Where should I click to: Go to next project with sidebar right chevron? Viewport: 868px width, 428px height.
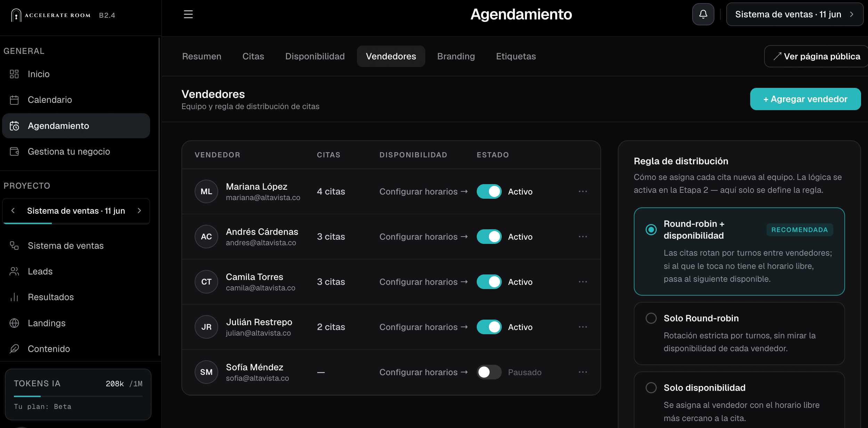click(139, 211)
